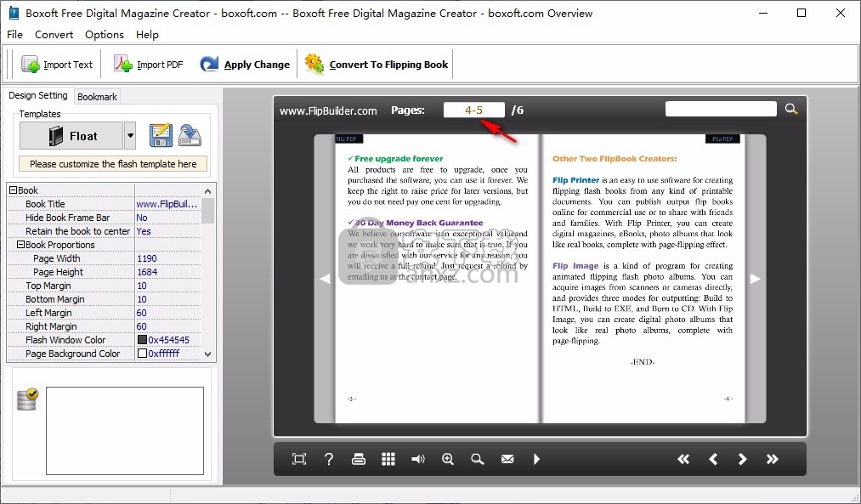This screenshot has height=504, width=861.
Task: Click the empty description box at bottom left
Action: [125, 431]
